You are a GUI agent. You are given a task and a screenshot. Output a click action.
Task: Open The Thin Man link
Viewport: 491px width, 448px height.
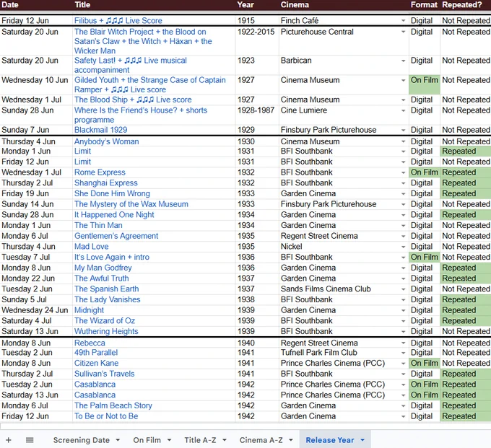[x=98, y=226]
